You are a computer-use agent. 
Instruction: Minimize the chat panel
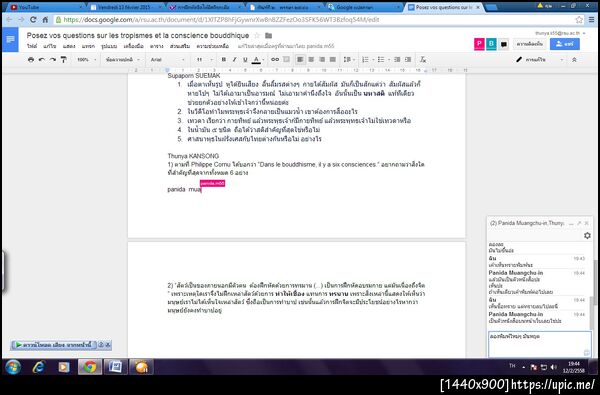[x=571, y=223]
